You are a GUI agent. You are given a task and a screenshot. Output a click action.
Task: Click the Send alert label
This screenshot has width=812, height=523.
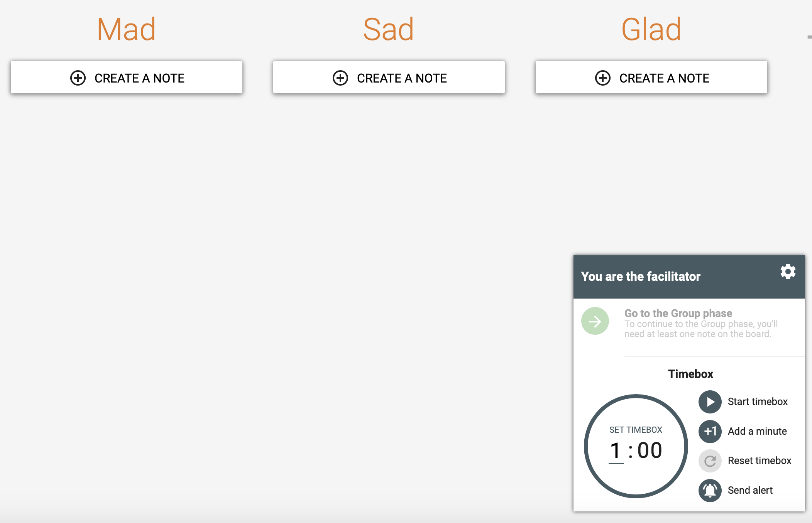(x=750, y=491)
